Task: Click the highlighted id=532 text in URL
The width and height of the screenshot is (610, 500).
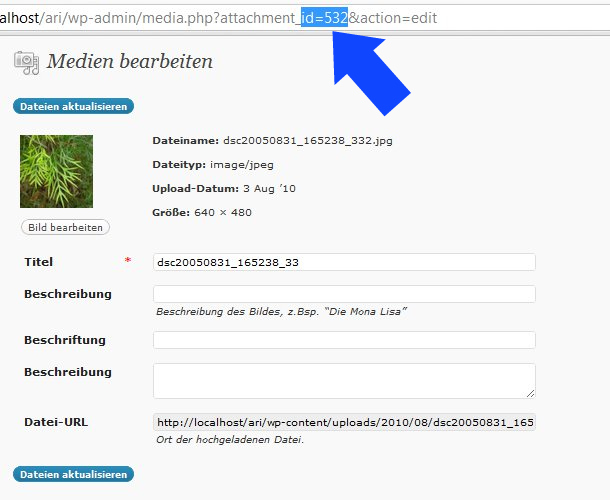Action: tap(324, 18)
